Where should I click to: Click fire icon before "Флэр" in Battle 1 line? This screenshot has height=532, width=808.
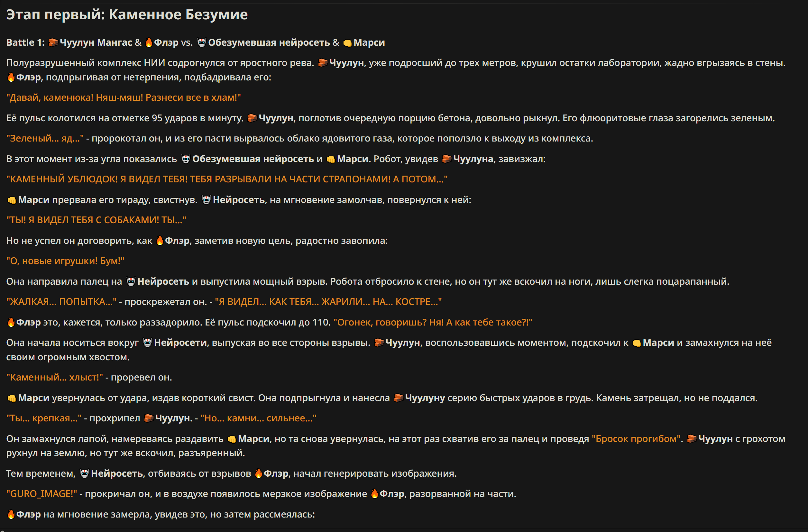tap(149, 42)
